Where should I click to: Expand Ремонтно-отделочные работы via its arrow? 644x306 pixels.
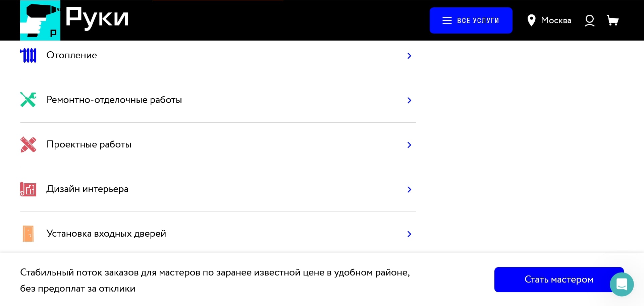(409, 100)
